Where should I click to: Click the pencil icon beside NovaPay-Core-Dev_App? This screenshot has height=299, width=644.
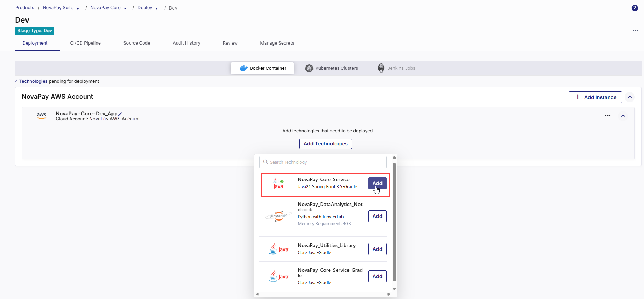[x=120, y=114]
